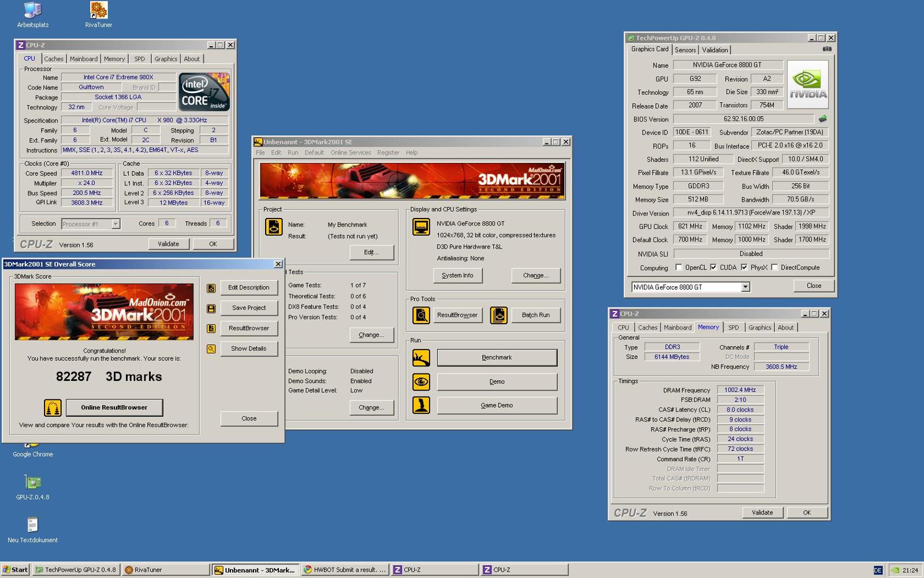This screenshot has width=924, height=578.
Task: Click the BIOS save icon in GPU-Z
Action: click(823, 118)
